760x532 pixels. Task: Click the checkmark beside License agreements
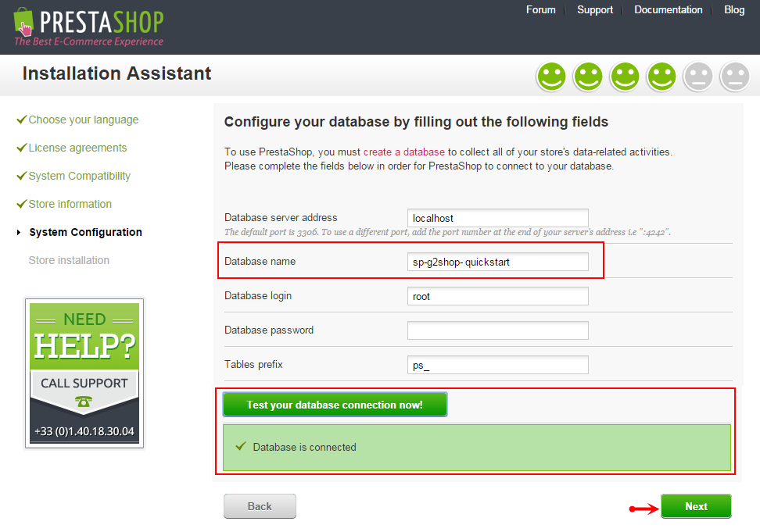[x=21, y=148]
